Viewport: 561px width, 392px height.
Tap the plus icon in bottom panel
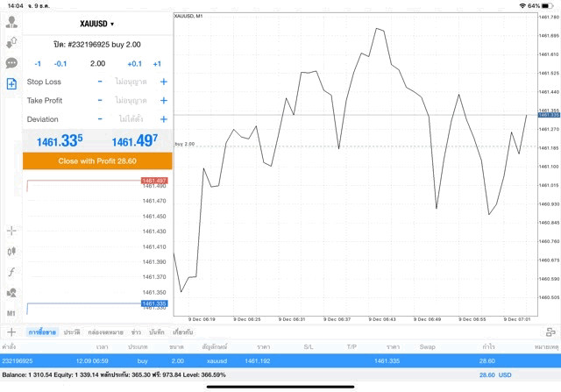(x=11, y=332)
